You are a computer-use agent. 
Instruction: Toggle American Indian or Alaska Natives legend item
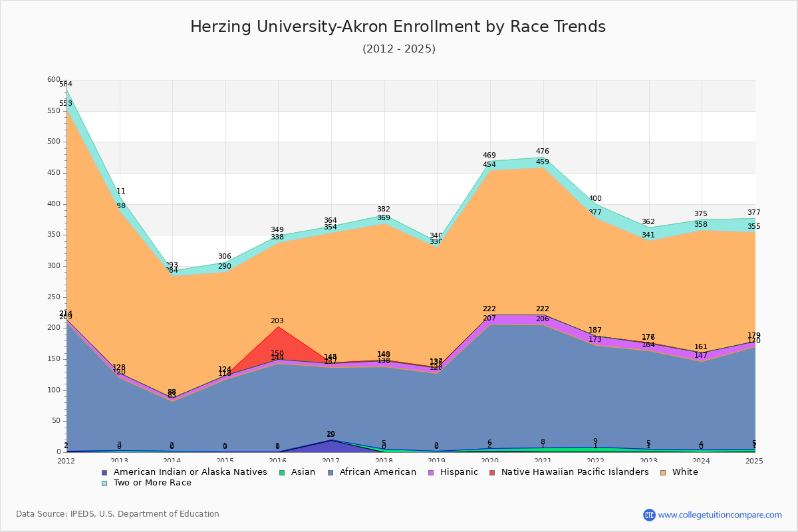pyautogui.click(x=184, y=472)
